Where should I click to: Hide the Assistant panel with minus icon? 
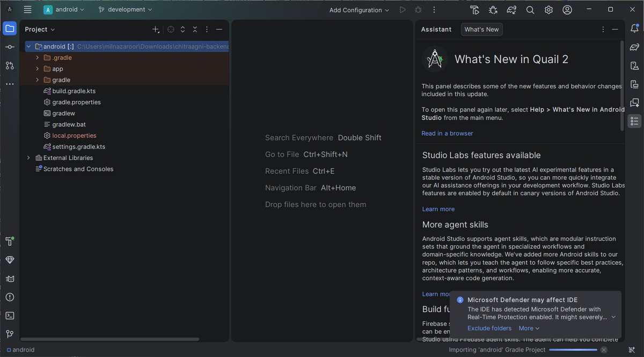(615, 29)
